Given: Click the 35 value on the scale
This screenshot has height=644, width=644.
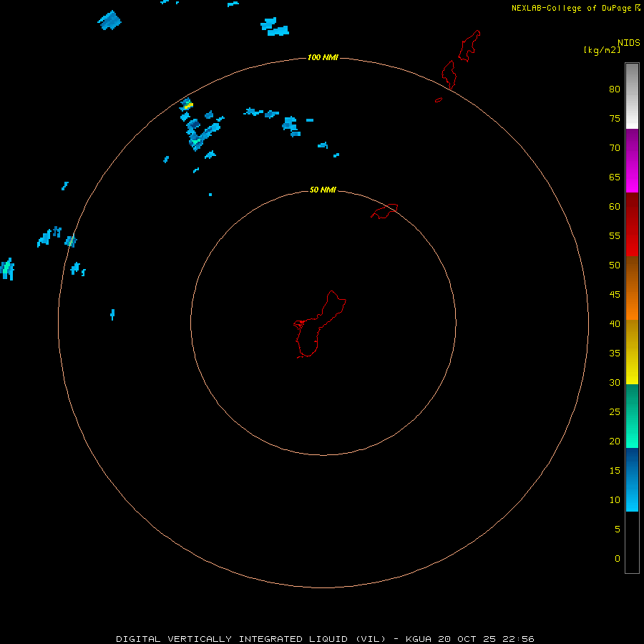Looking at the screenshot, I should [x=615, y=353].
